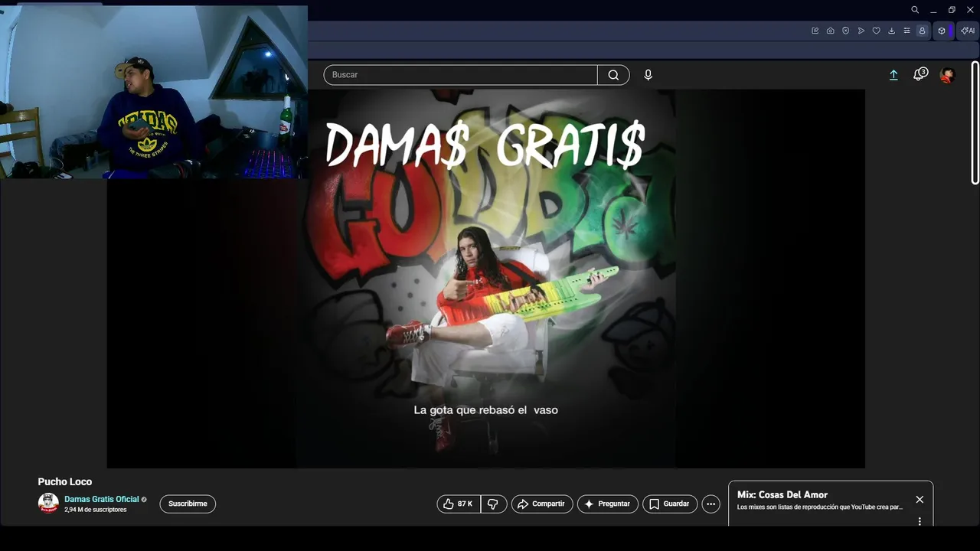
Task: Click the browser tab search magnifier
Action: click(915, 10)
